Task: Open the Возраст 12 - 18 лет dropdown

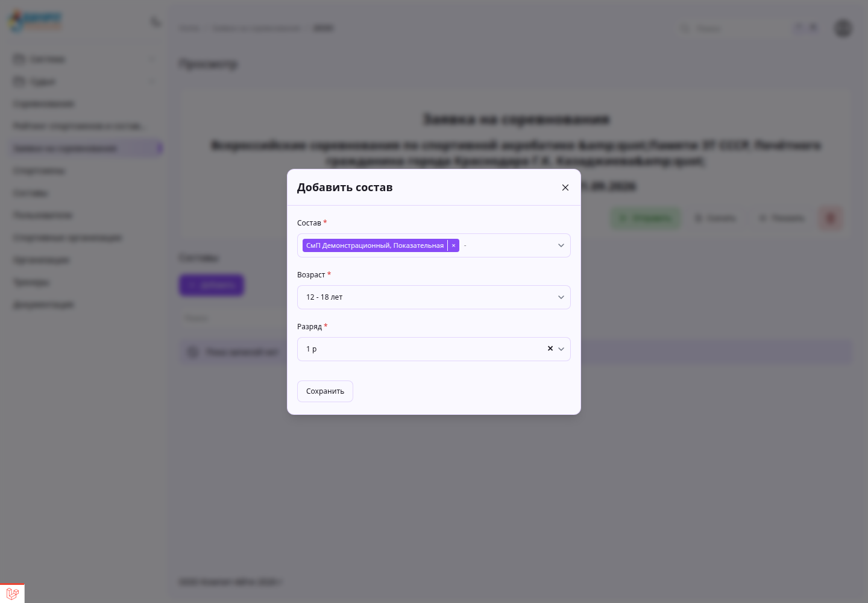Action: tap(434, 297)
